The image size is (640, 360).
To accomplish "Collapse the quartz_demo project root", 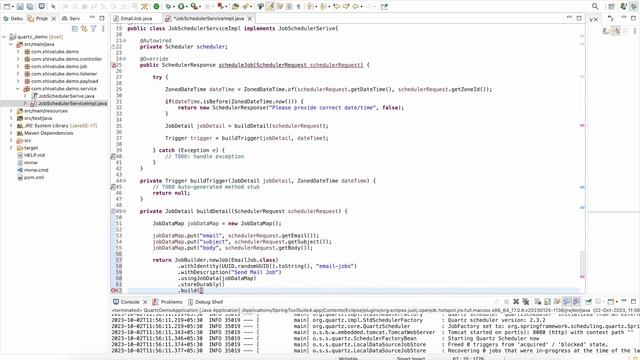I will coord(4,37).
